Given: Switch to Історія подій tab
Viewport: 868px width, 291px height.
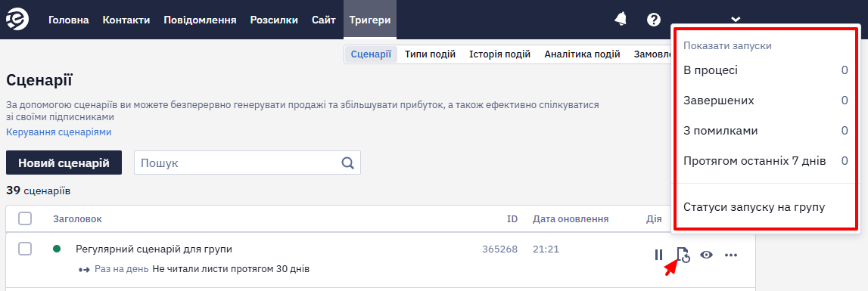Looking at the screenshot, I should pyautogui.click(x=500, y=54).
